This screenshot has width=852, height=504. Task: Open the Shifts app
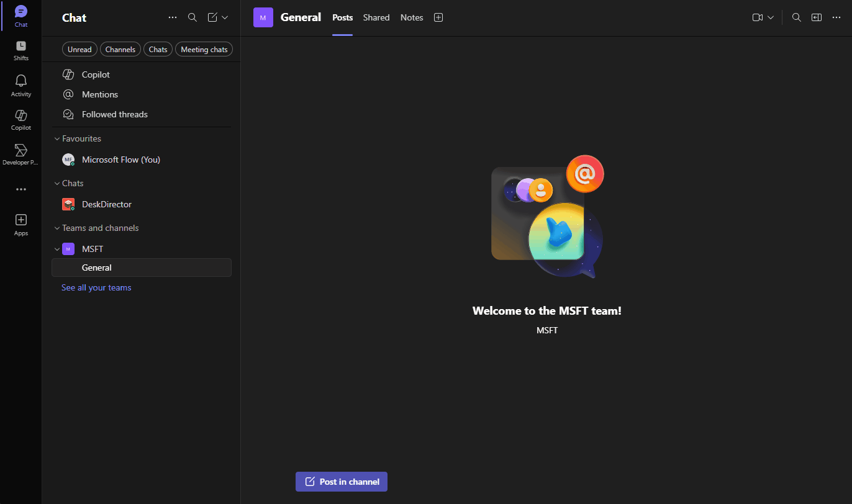tap(21, 50)
